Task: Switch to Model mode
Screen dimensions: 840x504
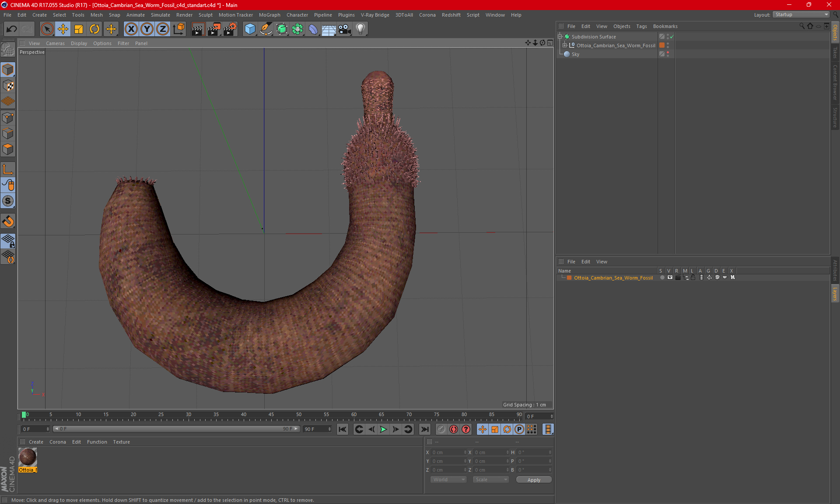Action: tap(8, 70)
